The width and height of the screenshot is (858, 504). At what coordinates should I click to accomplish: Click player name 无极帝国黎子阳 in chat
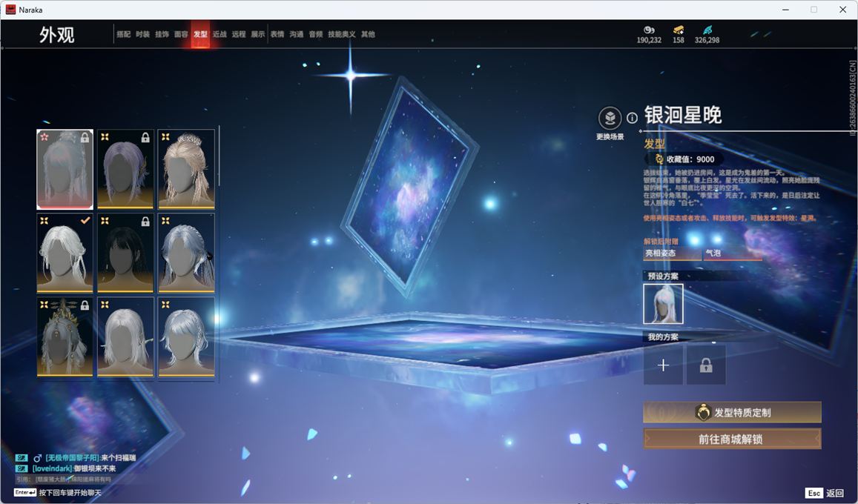tap(72, 457)
